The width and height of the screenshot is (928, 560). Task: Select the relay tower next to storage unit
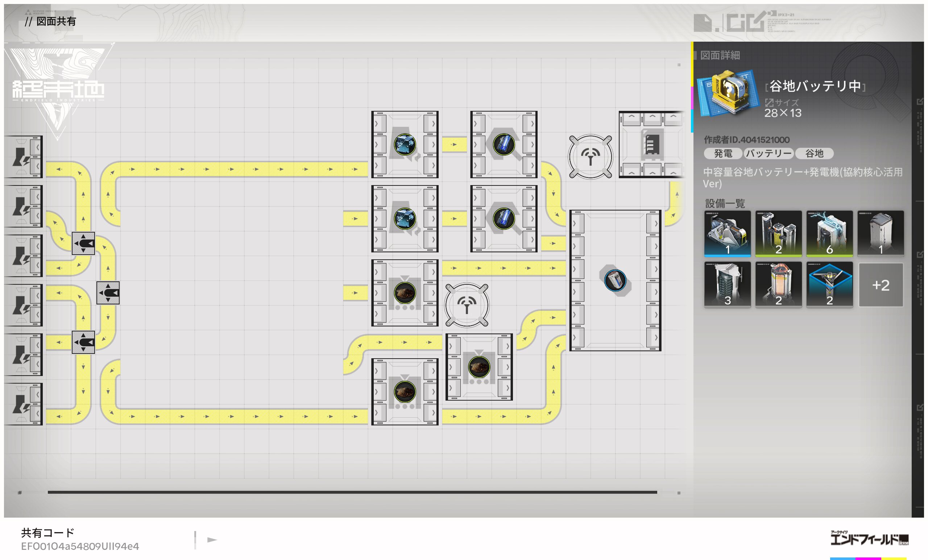click(x=590, y=156)
